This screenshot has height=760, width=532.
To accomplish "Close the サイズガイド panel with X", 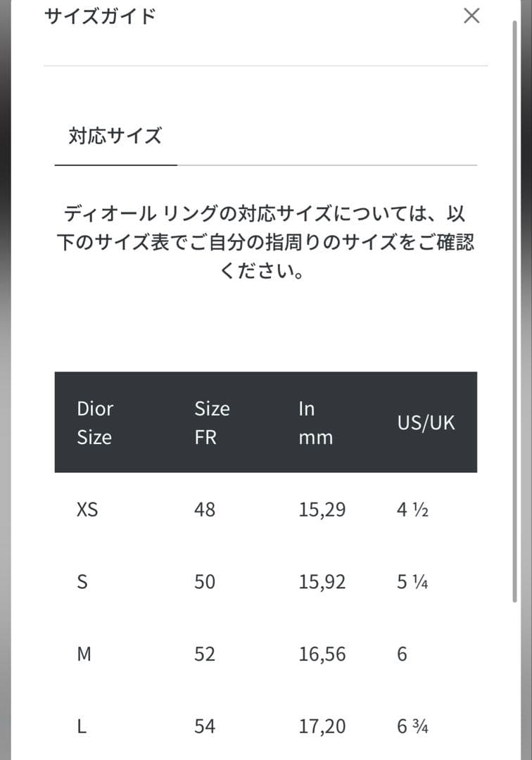I will click(x=471, y=15).
